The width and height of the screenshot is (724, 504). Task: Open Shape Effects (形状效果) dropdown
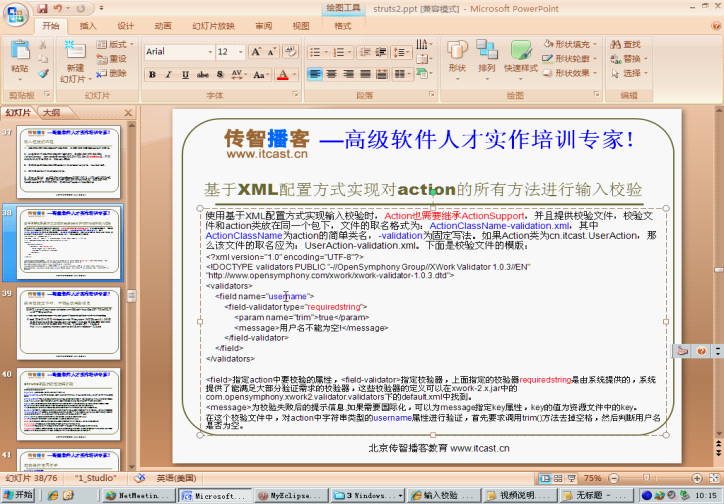pyautogui.click(x=570, y=73)
